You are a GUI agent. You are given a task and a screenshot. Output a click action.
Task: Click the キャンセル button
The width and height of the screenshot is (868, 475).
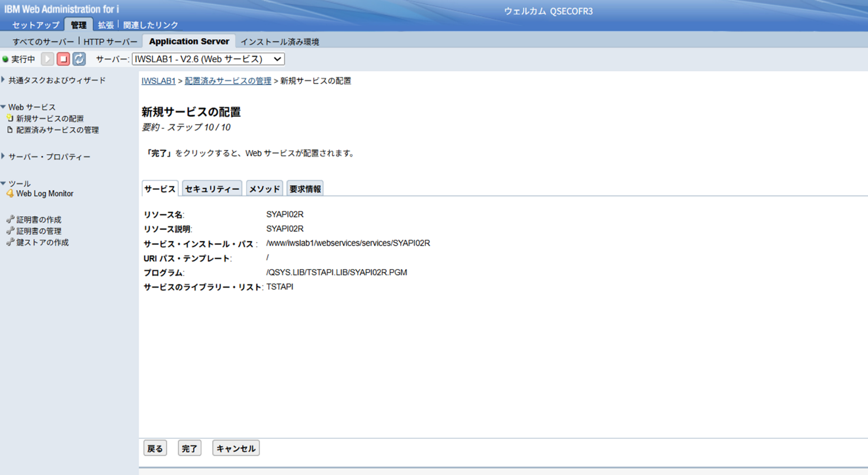coord(236,448)
